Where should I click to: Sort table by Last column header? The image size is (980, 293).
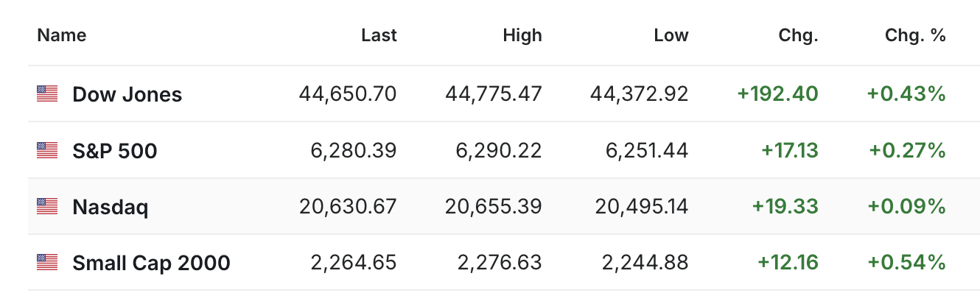pos(379,35)
